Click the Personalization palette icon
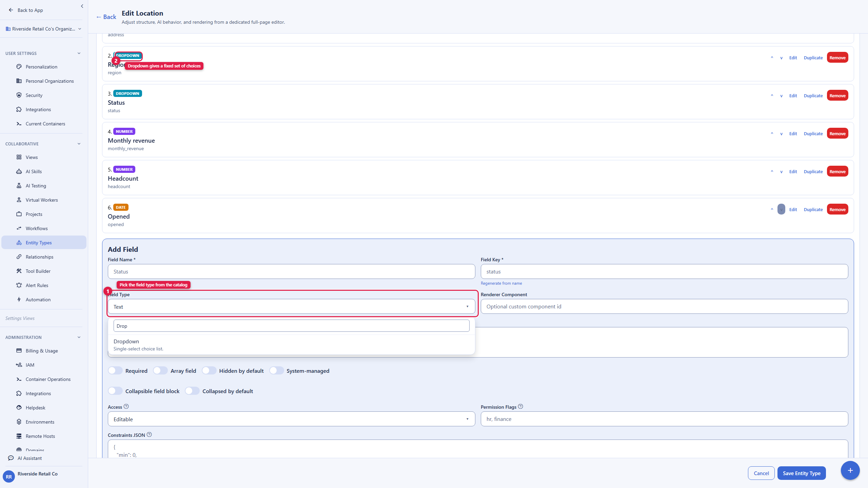The image size is (868, 488). pos(19,67)
